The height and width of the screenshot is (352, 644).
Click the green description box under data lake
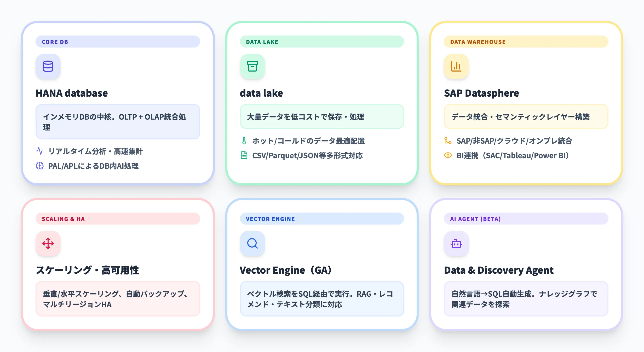(322, 117)
